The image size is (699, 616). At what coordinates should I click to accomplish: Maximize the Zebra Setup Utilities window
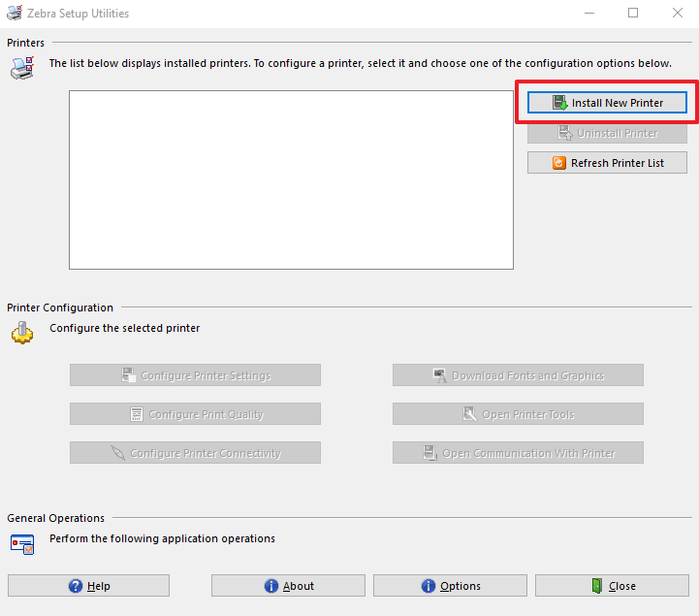coord(633,14)
